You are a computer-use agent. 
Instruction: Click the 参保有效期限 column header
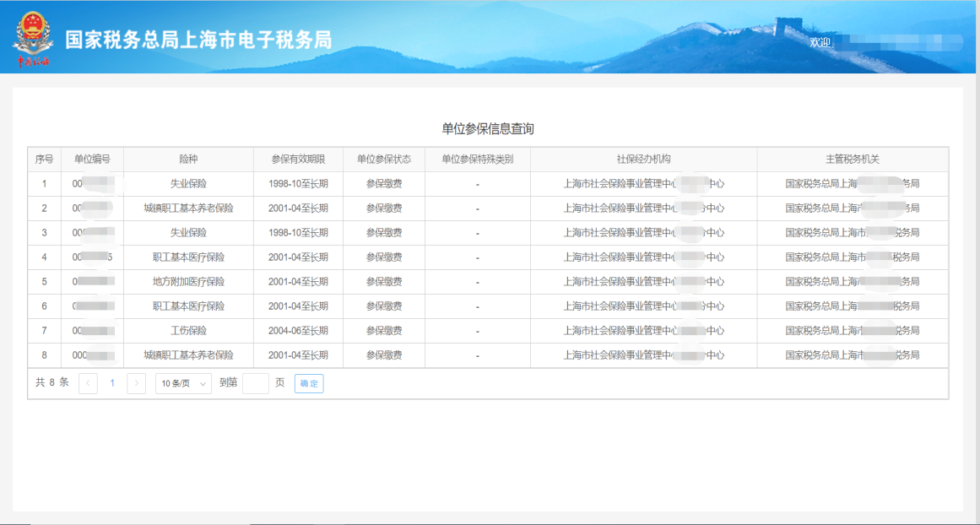click(x=298, y=160)
